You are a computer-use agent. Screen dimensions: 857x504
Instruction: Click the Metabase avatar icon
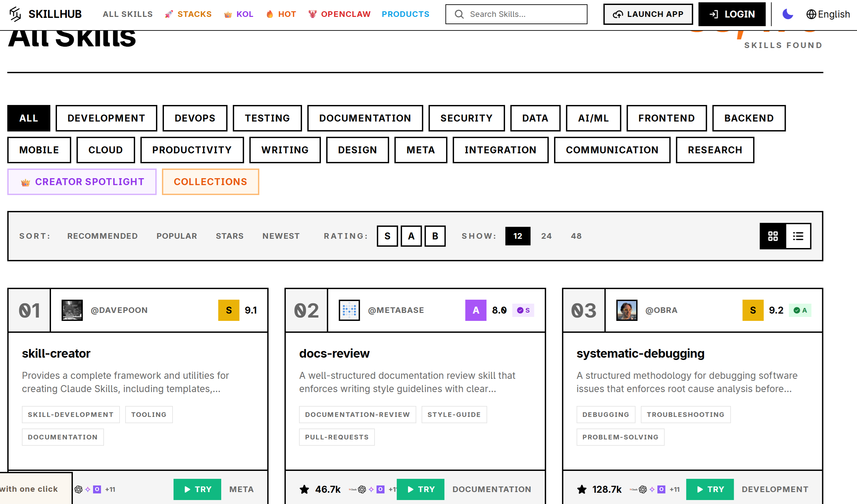click(x=349, y=310)
